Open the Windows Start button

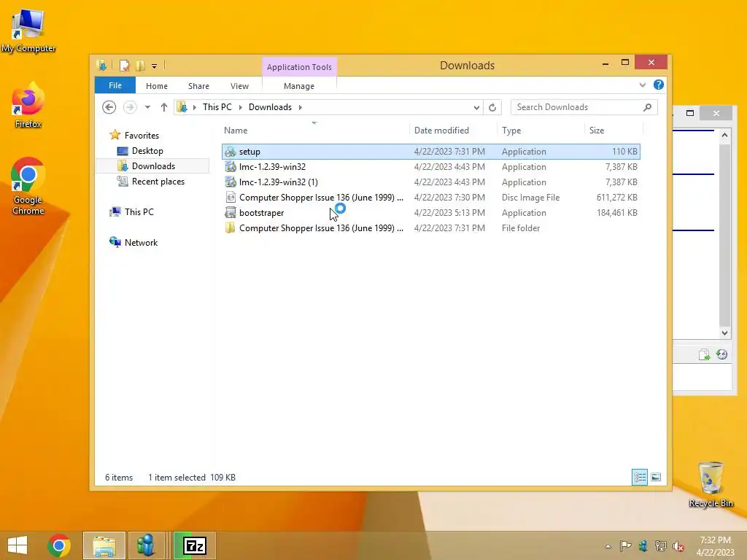click(x=18, y=545)
